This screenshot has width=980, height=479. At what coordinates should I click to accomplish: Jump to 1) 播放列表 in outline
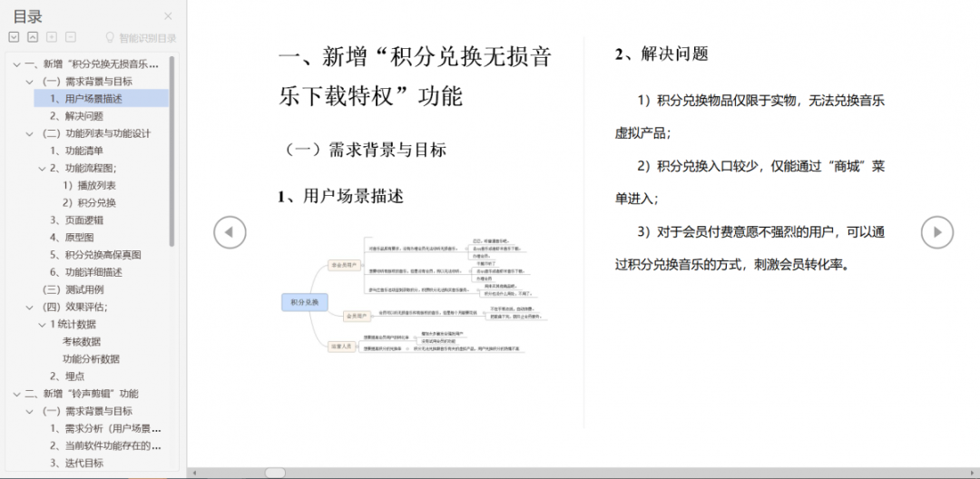[89, 185]
